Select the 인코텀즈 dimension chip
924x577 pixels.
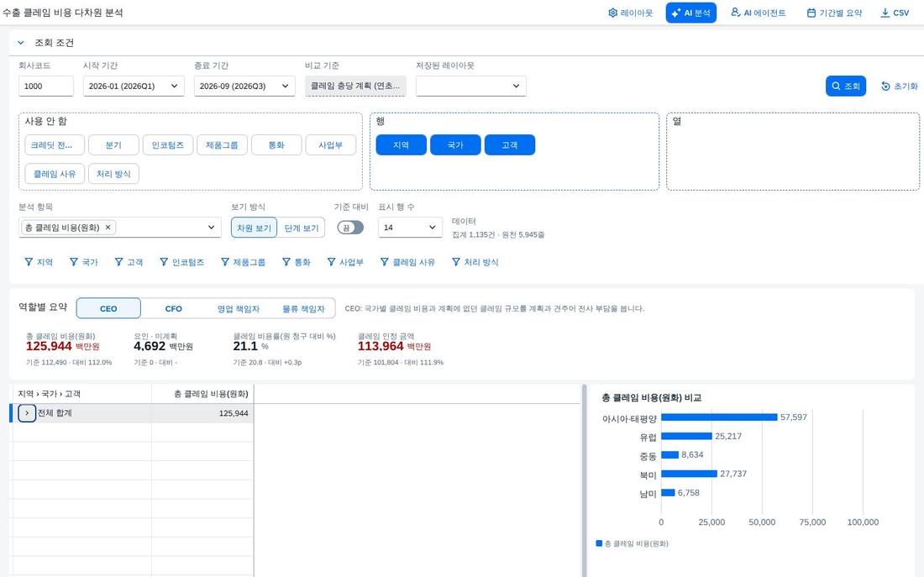click(x=168, y=145)
